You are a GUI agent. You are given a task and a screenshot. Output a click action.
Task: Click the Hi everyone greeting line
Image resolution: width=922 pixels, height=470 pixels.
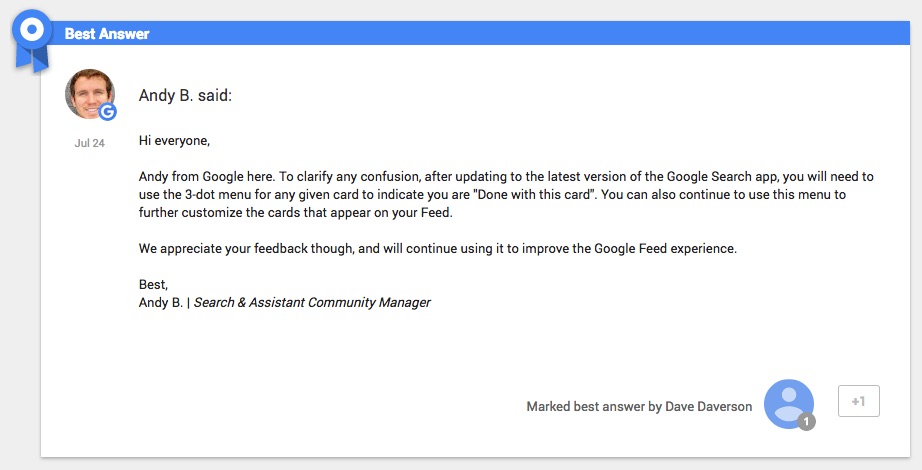(174, 141)
